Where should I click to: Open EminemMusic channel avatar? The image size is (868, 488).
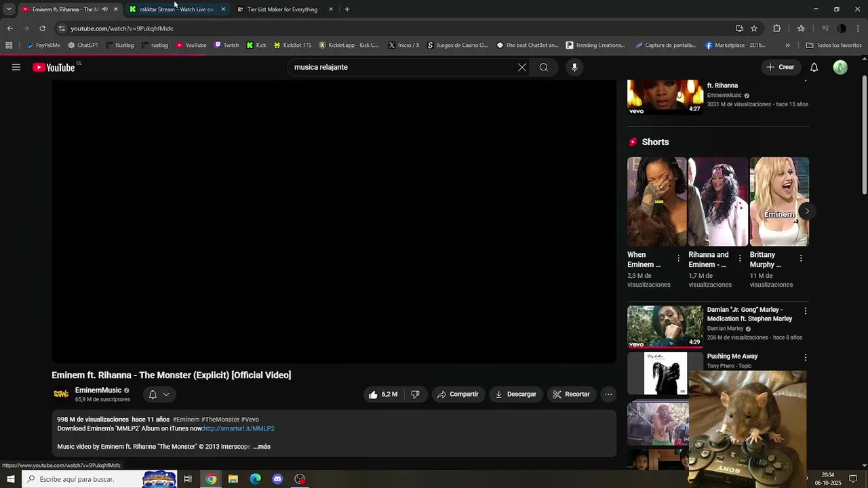click(x=61, y=394)
